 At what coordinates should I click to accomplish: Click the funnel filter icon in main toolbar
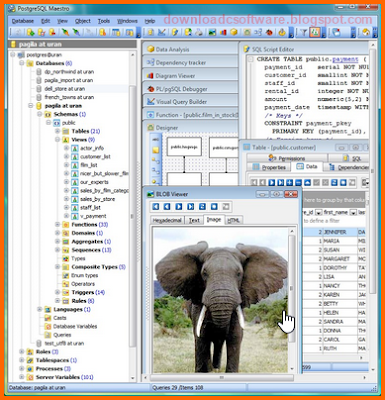pyautogui.click(x=303, y=32)
